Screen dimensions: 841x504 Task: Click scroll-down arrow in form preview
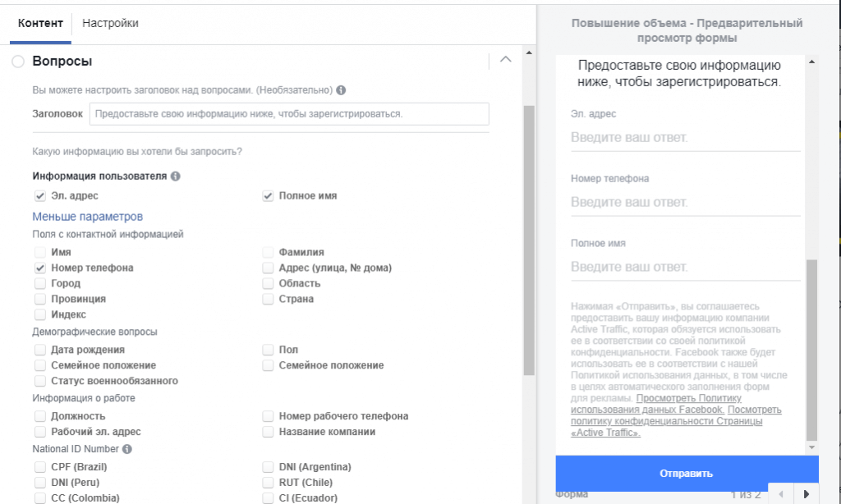(x=812, y=447)
